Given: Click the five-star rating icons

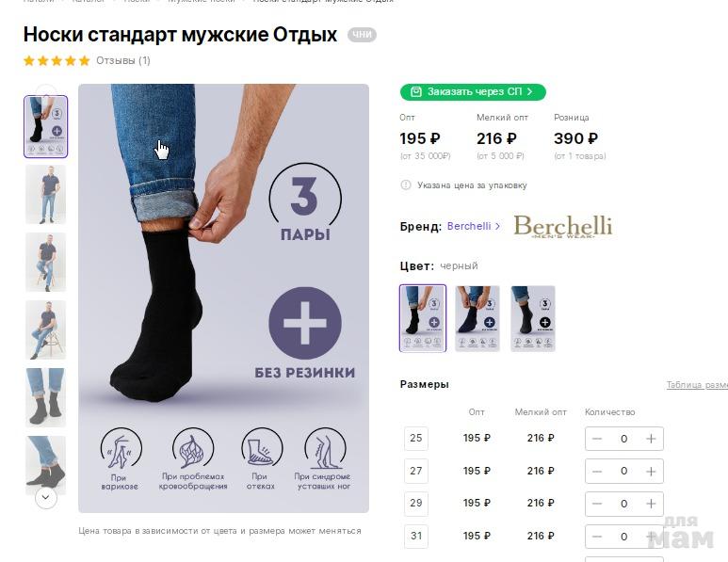Looking at the screenshot, I should (57, 60).
